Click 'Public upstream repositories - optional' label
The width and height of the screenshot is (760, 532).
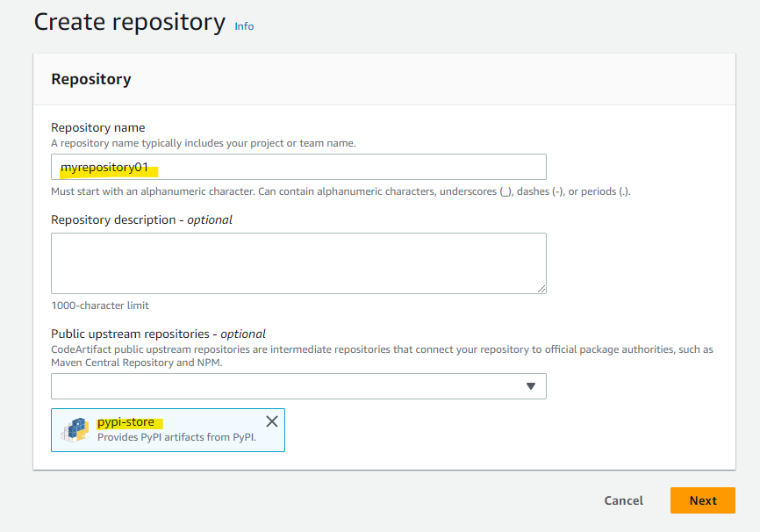158,334
